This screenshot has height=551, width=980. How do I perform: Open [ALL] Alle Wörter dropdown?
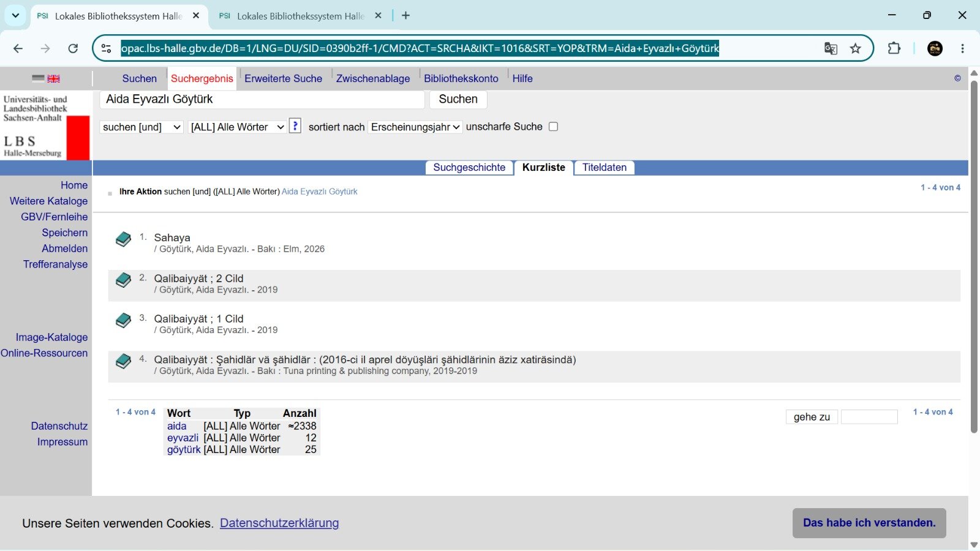pyautogui.click(x=237, y=127)
